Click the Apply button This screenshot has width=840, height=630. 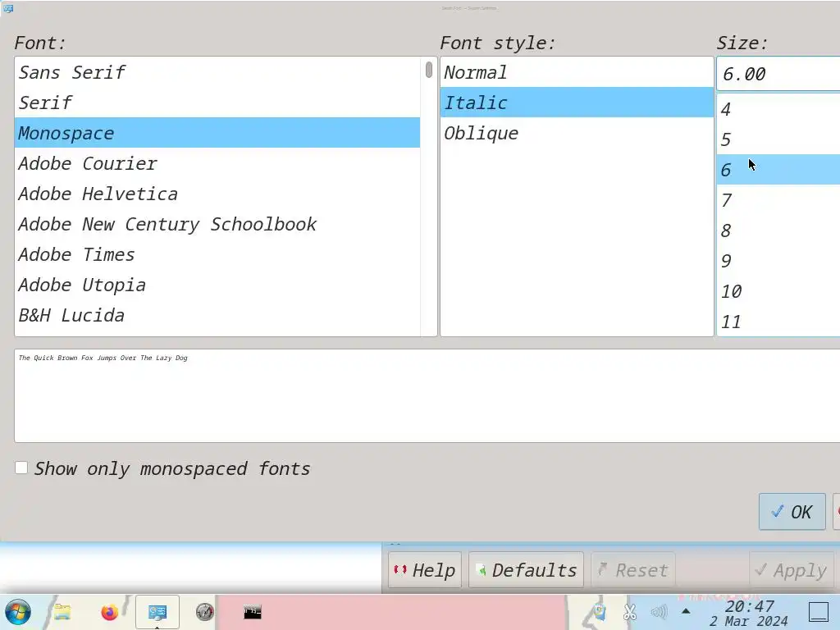(792, 570)
